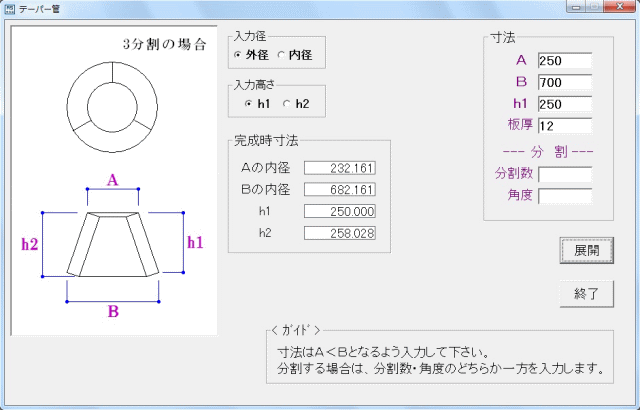Click the h1 dimension input field
The width and height of the screenshot is (640, 410).
[565, 104]
